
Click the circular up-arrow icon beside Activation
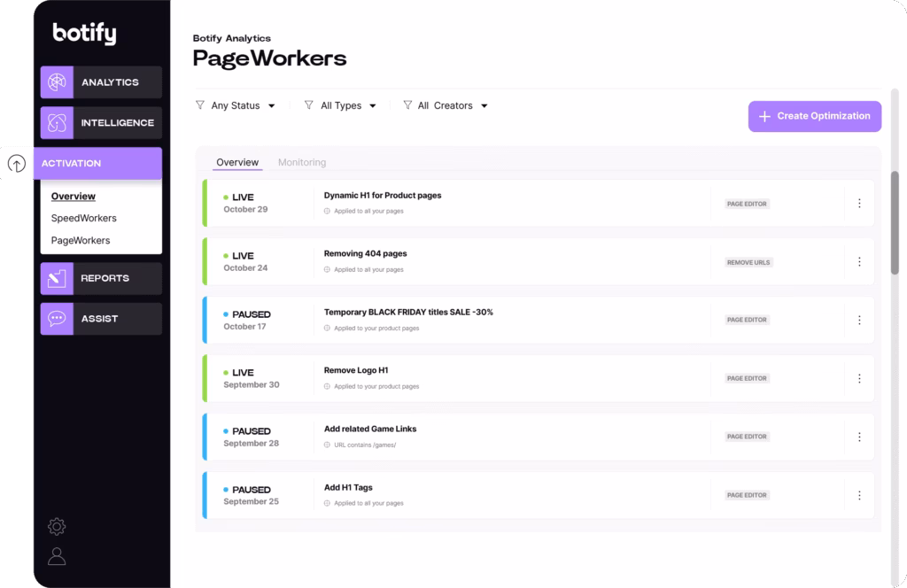point(16,164)
